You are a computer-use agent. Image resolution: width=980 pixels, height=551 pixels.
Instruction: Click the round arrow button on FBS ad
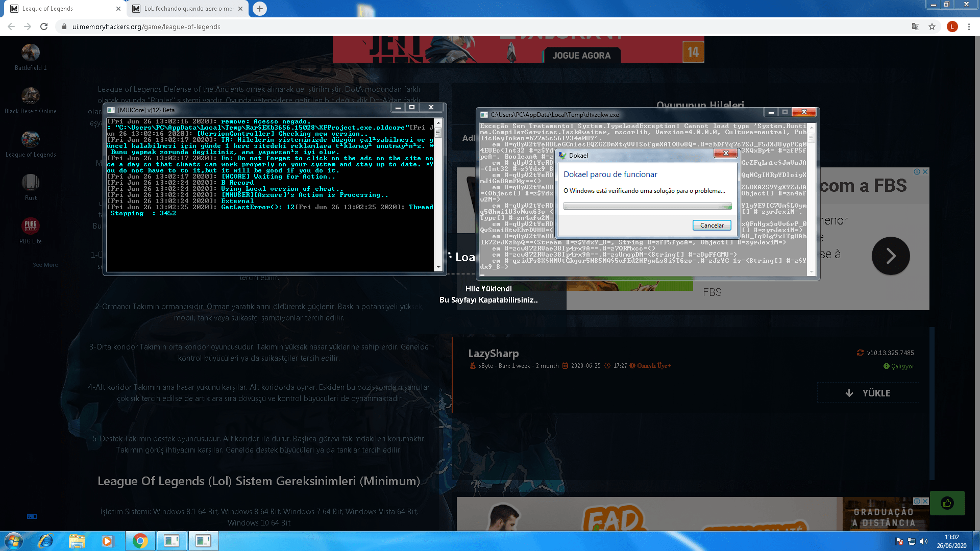tap(891, 256)
